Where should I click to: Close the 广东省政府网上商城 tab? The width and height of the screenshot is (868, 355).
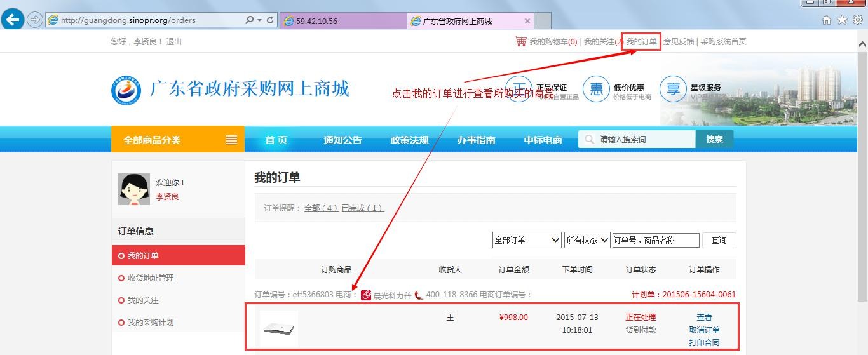tap(527, 21)
